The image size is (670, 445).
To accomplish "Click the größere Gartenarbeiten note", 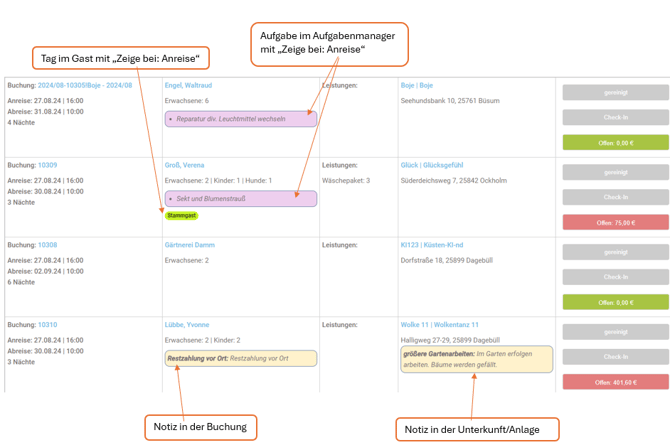I will tap(477, 359).
